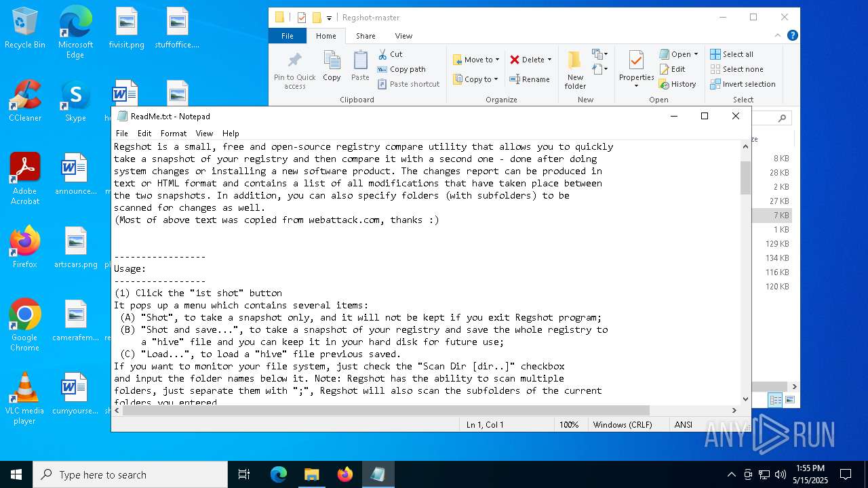The width and height of the screenshot is (868, 488).
Task: Click Notepad vertical scrollbar thumb
Action: (x=746, y=178)
